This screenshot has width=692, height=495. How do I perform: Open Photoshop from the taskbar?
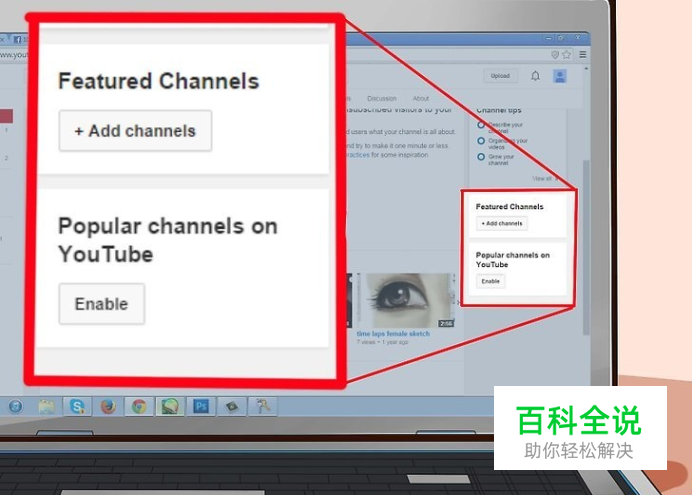point(201,406)
